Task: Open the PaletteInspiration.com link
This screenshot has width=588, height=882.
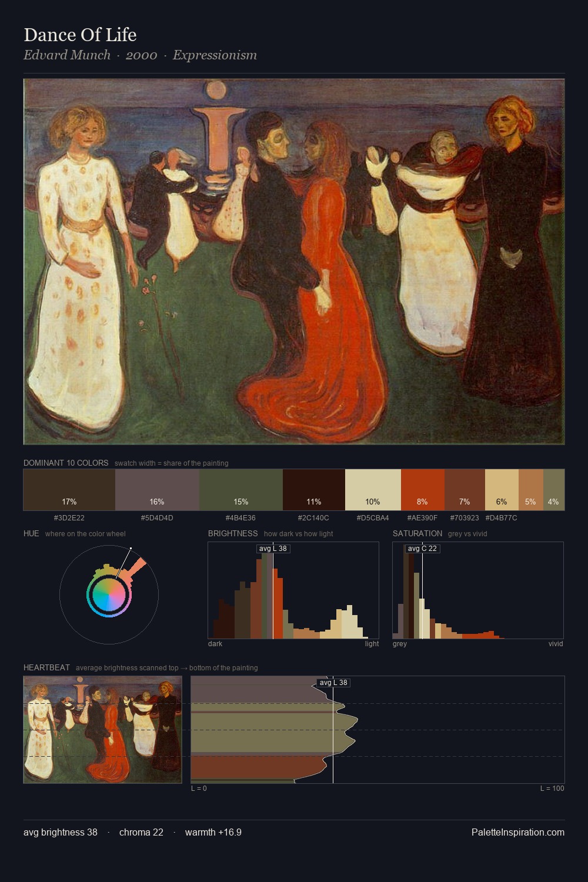Action: (518, 833)
